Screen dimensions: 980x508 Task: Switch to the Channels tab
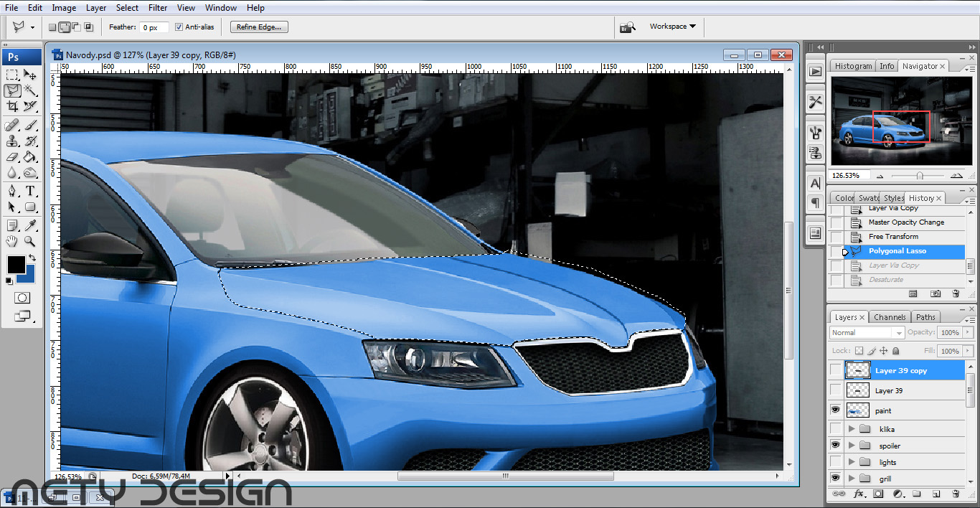890,317
